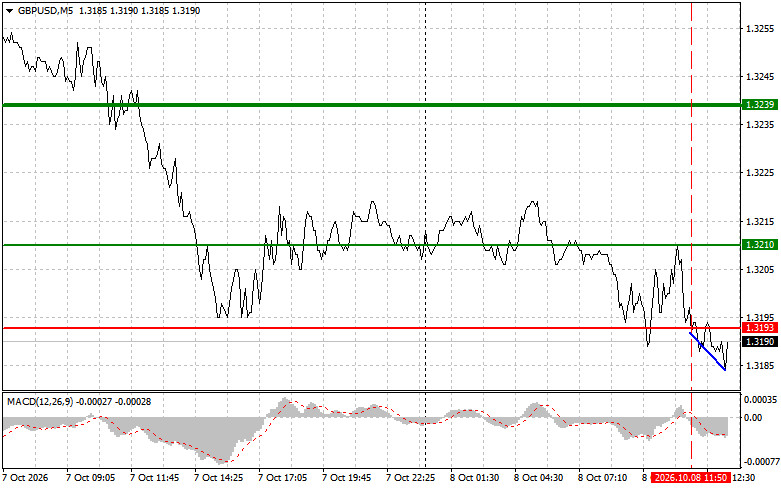
Task: Click the 7 Oct 17:05 time axis label
Action: tap(282, 478)
